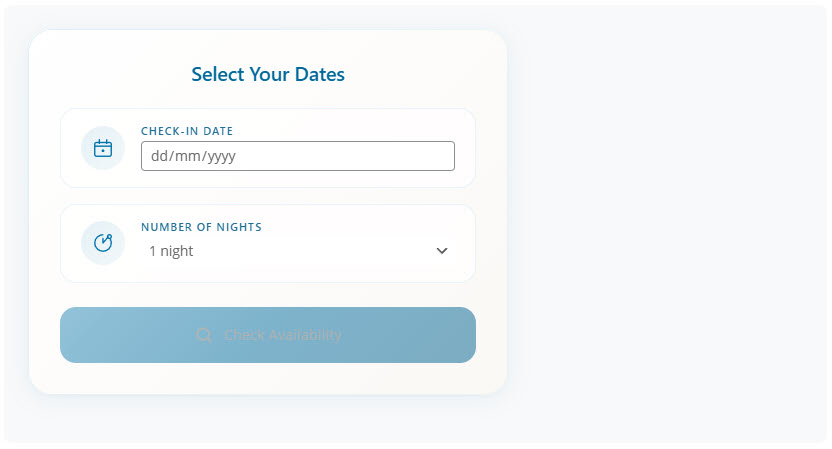Viewport: 832px width, 449px height.
Task: Click blank card space below Check Availability
Action: 268,378
